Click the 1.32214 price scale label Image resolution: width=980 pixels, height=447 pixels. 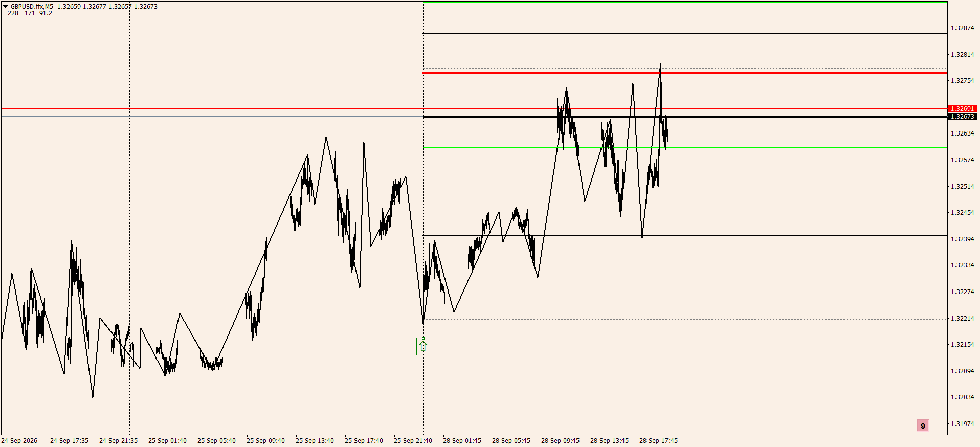click(962, 318)
